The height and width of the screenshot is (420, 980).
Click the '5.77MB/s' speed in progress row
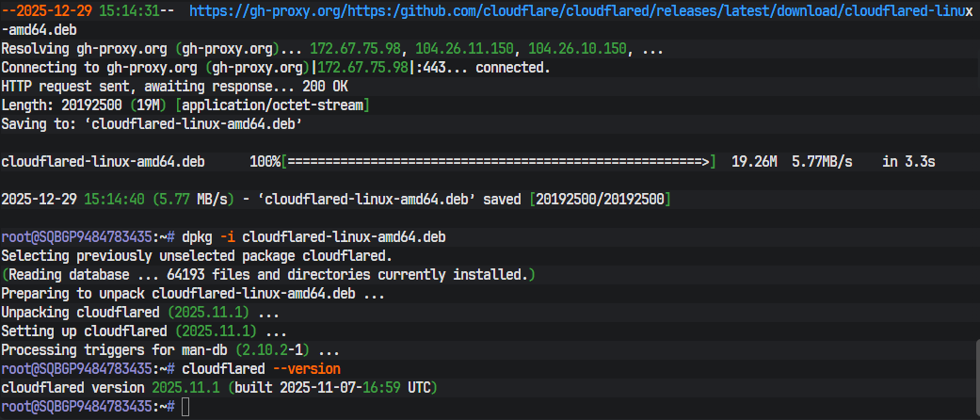pyautogui.click(x=822, y=162)
